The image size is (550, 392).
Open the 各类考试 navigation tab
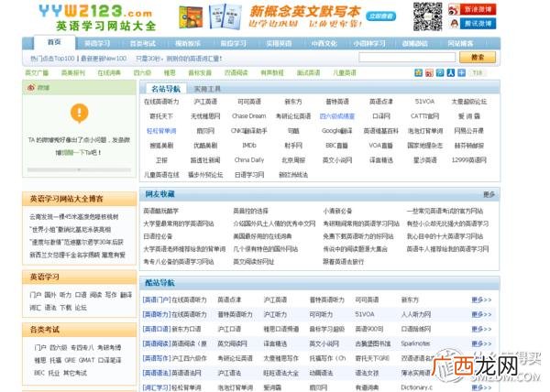(x=142, y=43)
